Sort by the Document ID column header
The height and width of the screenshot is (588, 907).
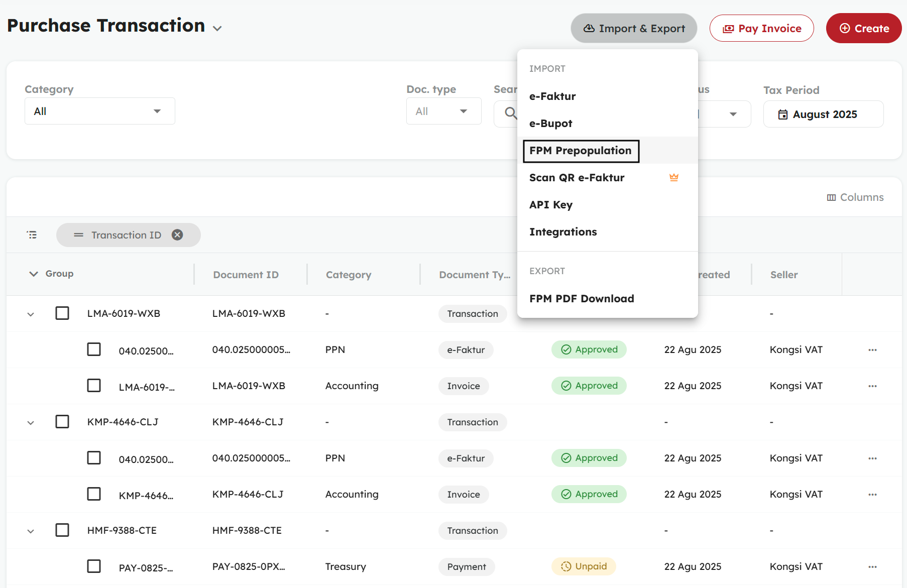[x=246, y=275]
